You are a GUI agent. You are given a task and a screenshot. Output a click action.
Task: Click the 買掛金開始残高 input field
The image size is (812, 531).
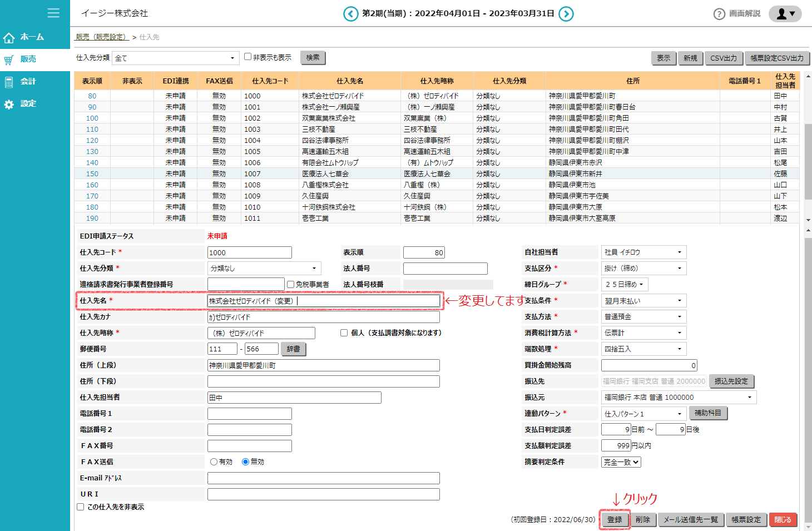coord(649,365)
